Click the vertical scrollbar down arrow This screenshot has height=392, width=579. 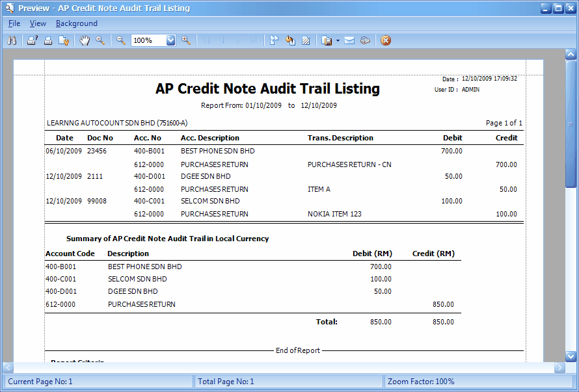coord(571,356)
